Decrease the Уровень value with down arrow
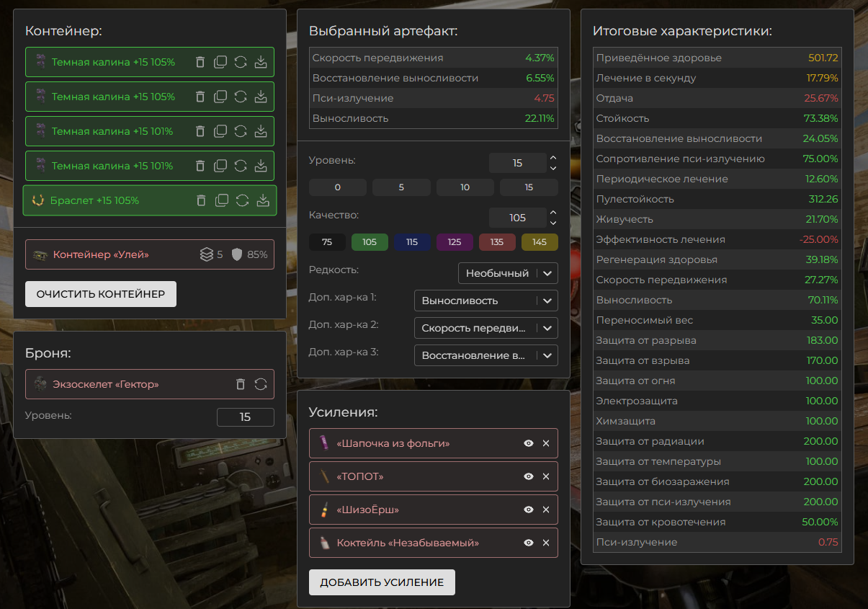868x609 pixels. pyautogui.click(x=552, y=168)
